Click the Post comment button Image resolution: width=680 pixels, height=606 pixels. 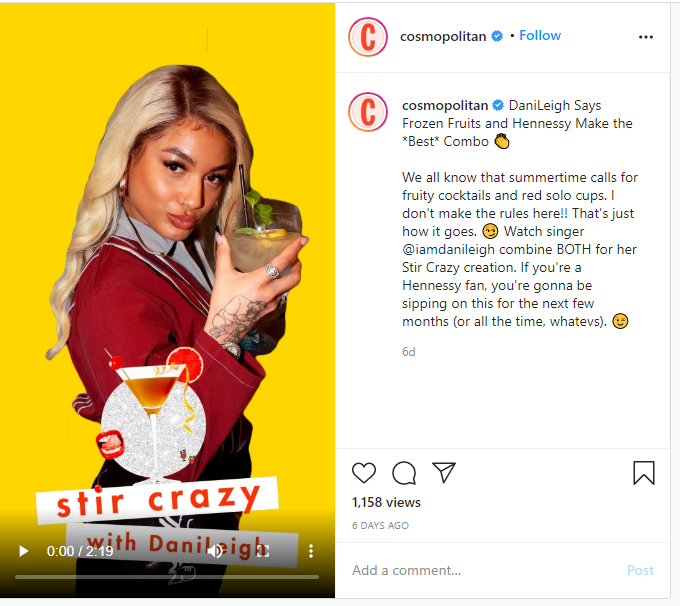640,570
